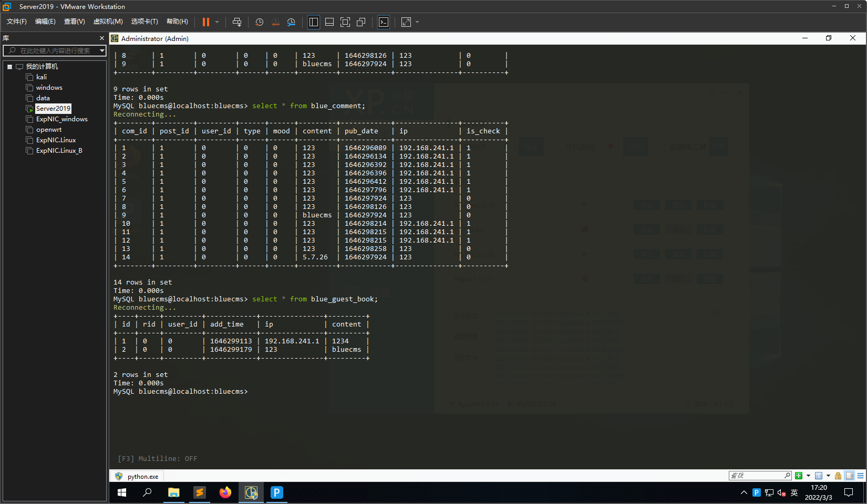Revert VM to previous snapshot
This screenshot has width=867, height=504.
coord(275,22)
